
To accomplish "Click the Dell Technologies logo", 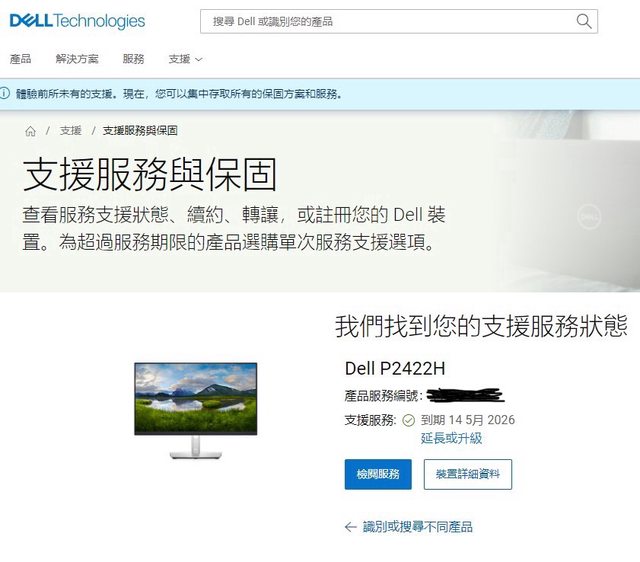I will pos(77,21).
